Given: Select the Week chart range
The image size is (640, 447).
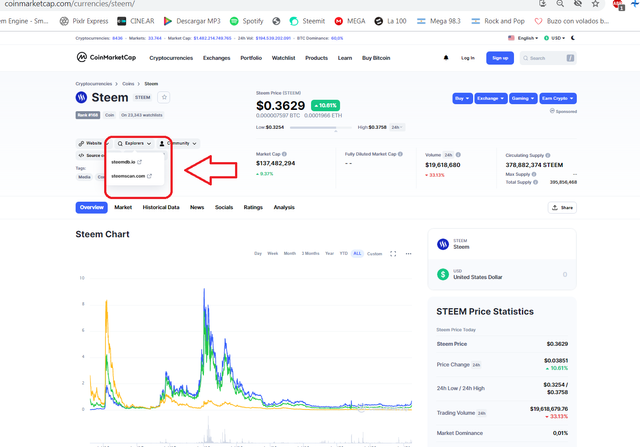Looking at the screenshot, I should pyautogui.click(x=272, y=254).
